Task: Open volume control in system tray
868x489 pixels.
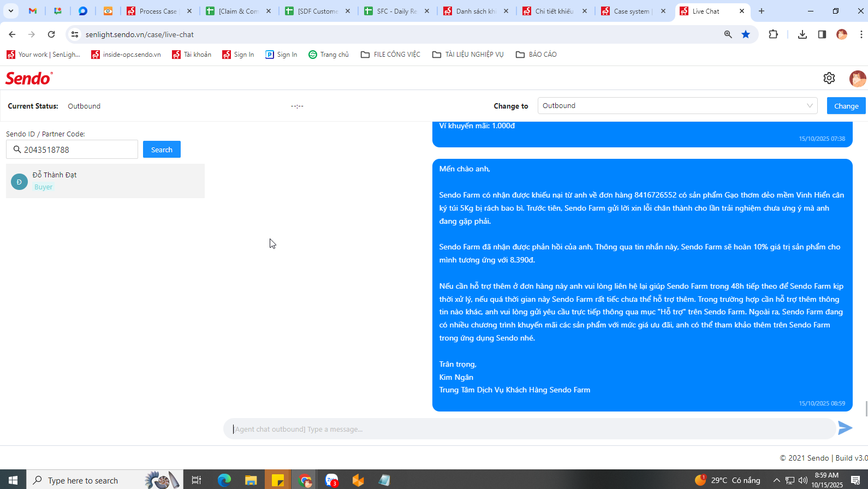Action: [x=802, y=480]
